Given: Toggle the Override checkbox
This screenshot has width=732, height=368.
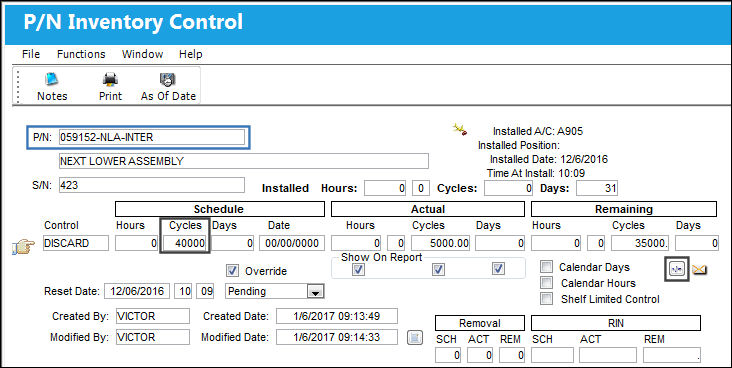Looking at the screenshot, I should pyautogui.click(x=232, y=270).
